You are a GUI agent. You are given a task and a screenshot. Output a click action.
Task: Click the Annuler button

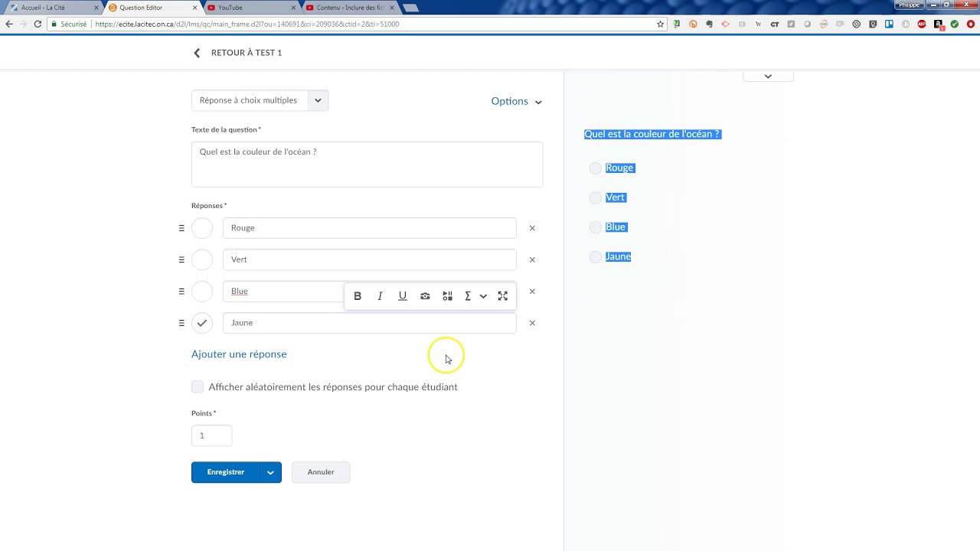[x=321, y=472]
